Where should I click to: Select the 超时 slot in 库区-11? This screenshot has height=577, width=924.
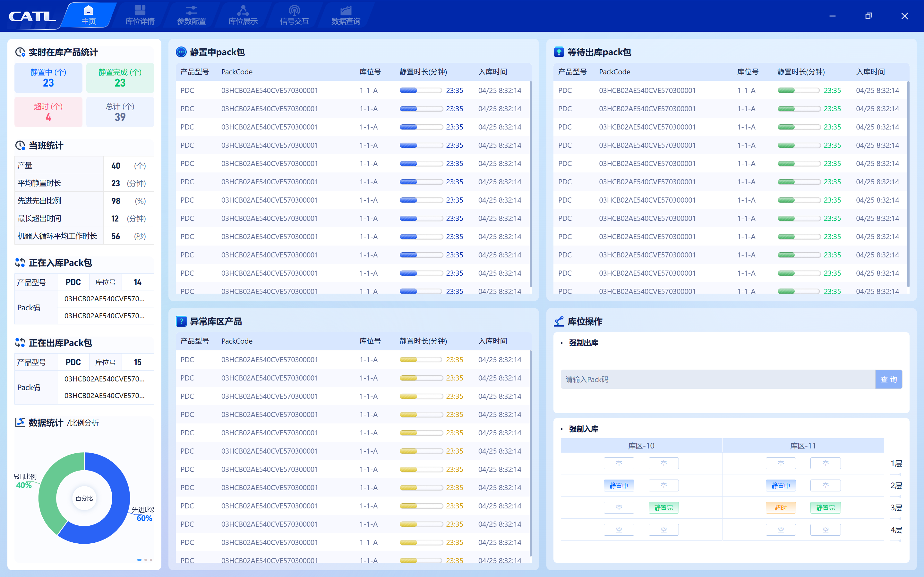[781, 507]
